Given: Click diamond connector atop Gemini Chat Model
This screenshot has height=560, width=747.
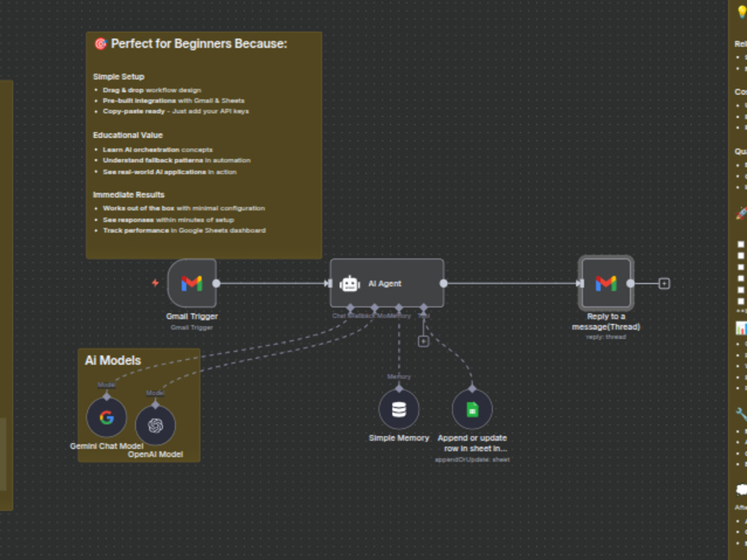Looking at the screenshot, I should (x=107, y=396).
